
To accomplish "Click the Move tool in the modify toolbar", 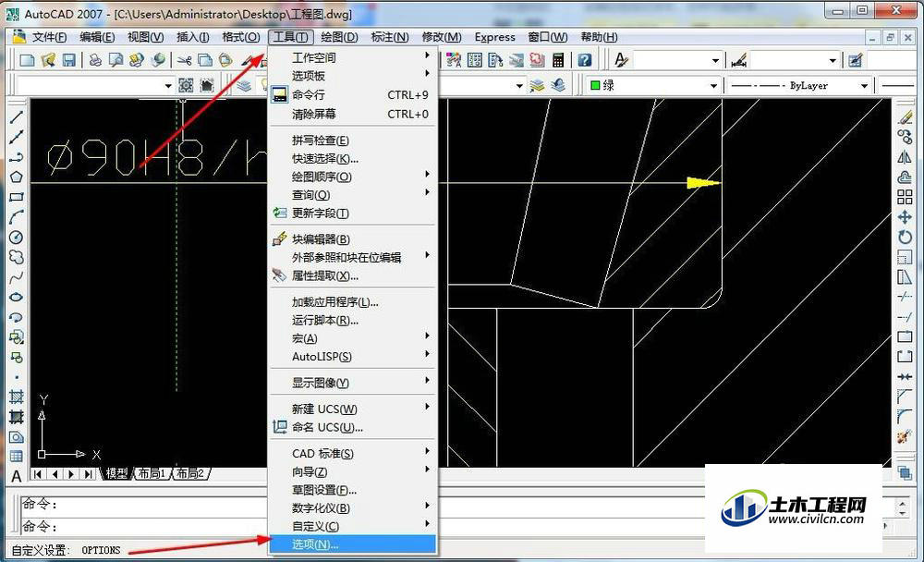I will 905,217.
